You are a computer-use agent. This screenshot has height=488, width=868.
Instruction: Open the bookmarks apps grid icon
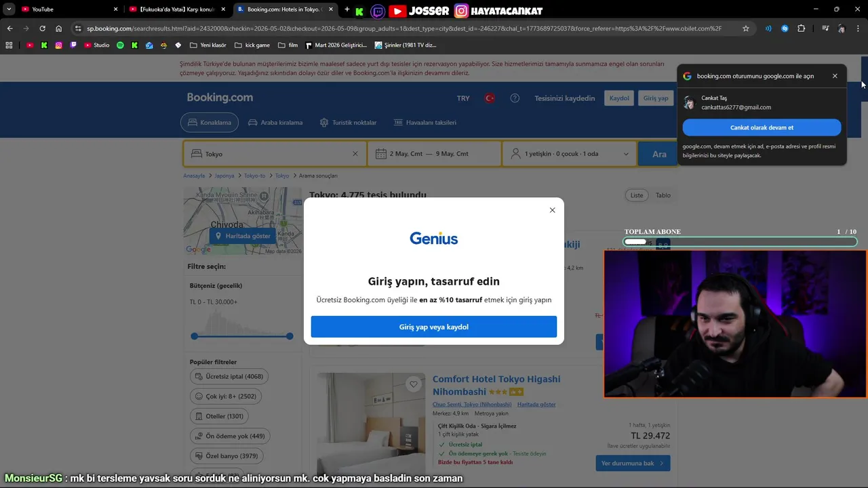[9, 45]
